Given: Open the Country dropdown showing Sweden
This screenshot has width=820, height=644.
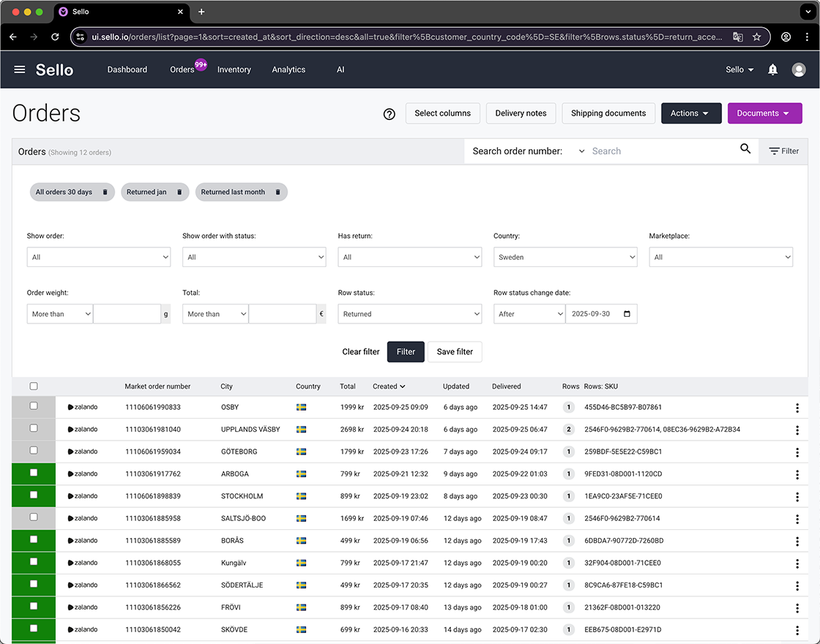Looking at the screenshot, I should (565, 257).
